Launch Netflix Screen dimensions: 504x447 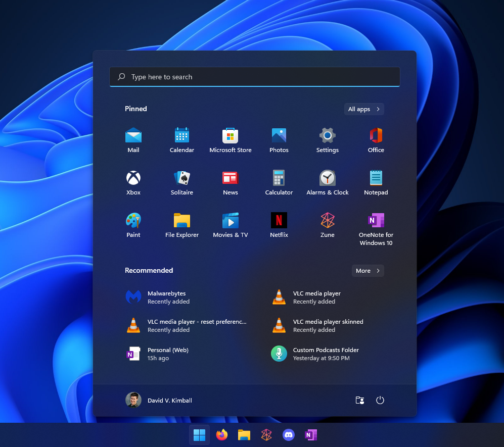pyautogui.click(x=279, y=225)
